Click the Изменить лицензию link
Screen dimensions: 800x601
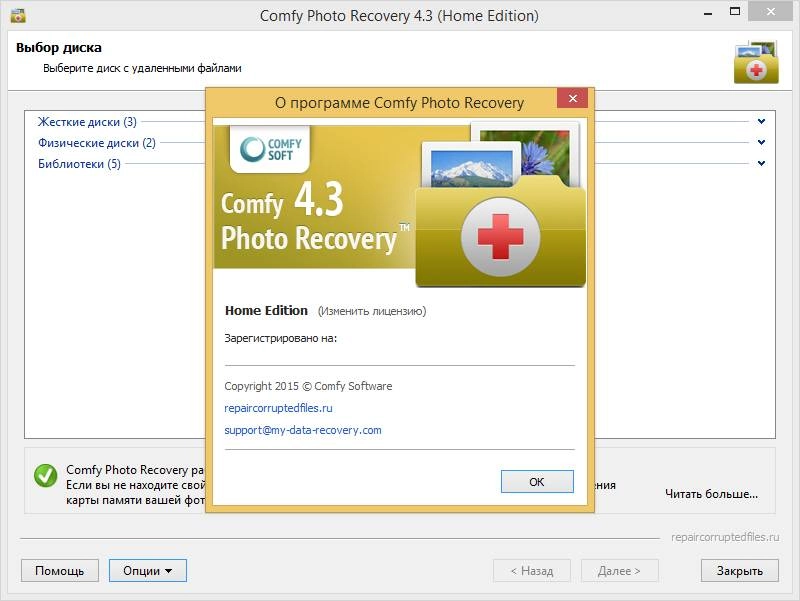tap(372, 311)
